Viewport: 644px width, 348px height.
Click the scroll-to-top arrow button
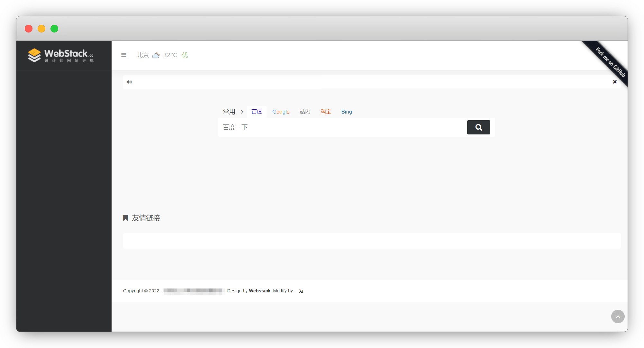pyautogui.click(x=617, y=316)
